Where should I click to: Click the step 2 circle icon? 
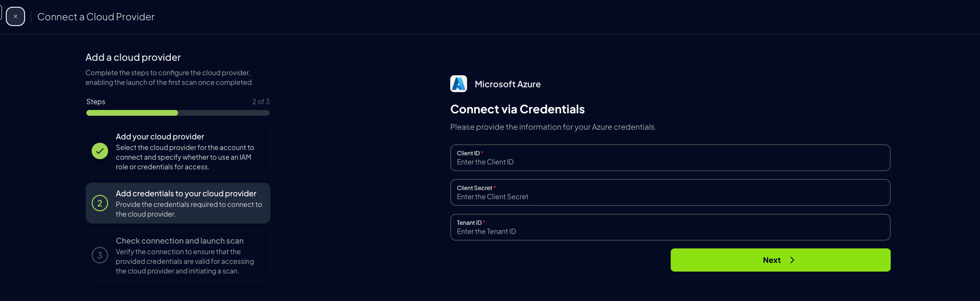pyautogui.click(x=100, y=203)
